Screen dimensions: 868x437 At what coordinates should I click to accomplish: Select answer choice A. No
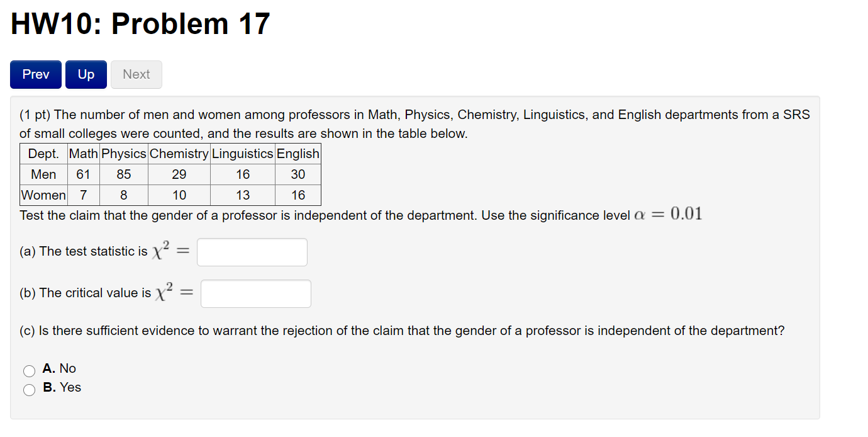click(x=29, y=371)
